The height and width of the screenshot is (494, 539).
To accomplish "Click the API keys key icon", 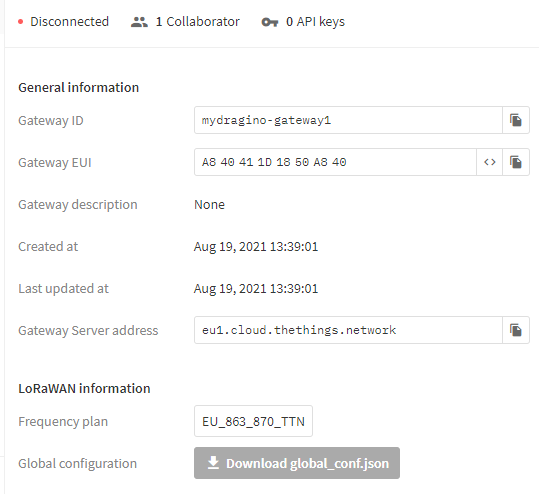I will [x=270, y=22].
